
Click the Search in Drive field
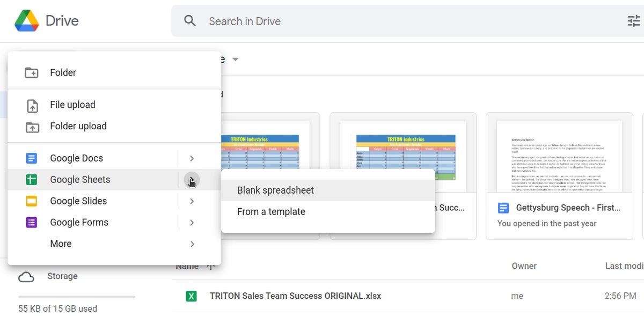(x=408, y=21)
